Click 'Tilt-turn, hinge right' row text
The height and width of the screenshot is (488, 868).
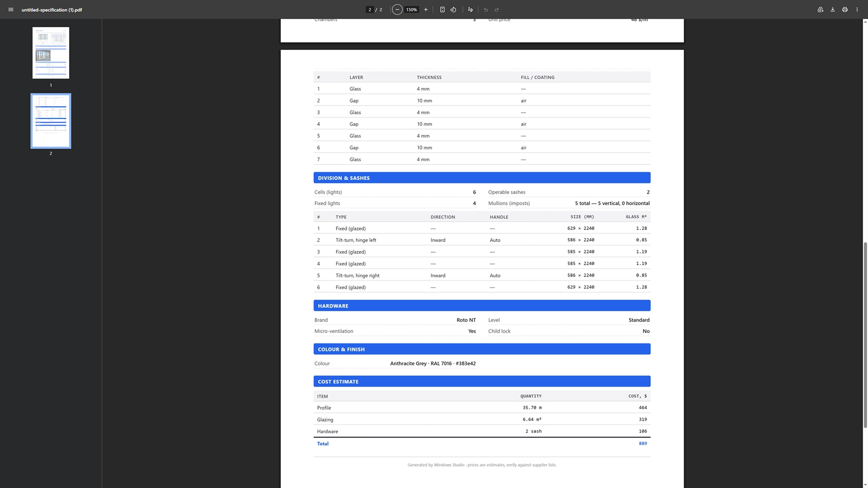358,275
